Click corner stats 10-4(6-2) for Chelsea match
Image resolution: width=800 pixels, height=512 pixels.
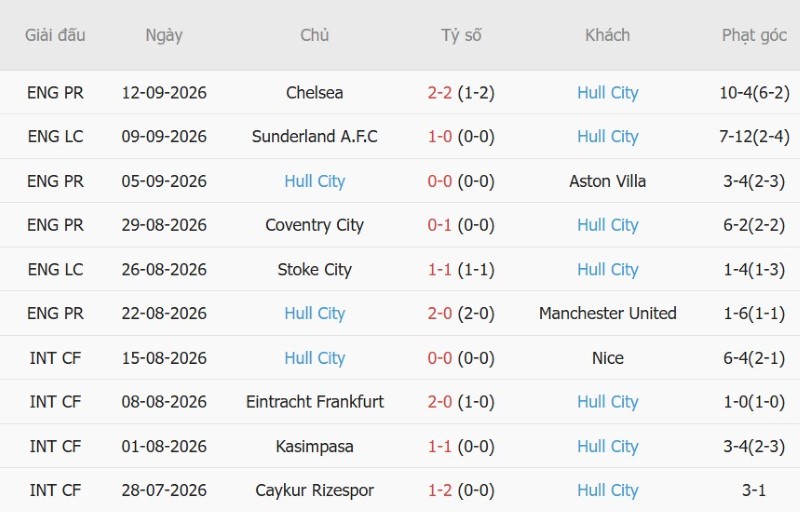(754, 93)
